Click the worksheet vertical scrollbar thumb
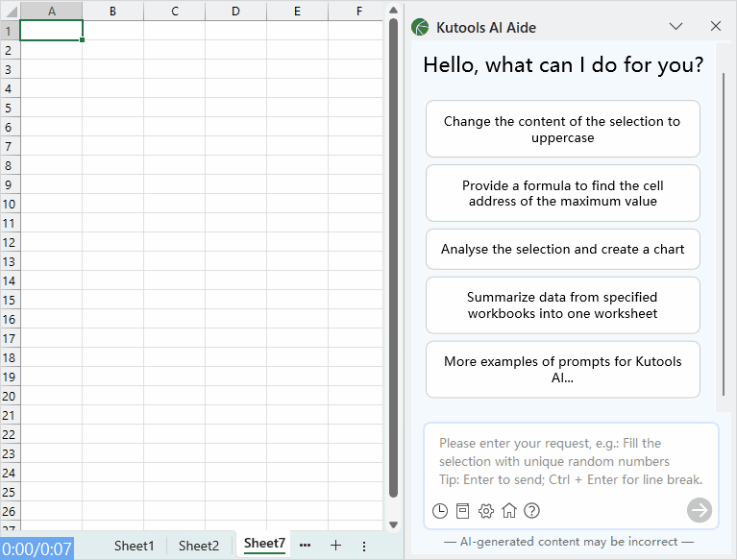The image size is (737, 560). tap(393, 257)
